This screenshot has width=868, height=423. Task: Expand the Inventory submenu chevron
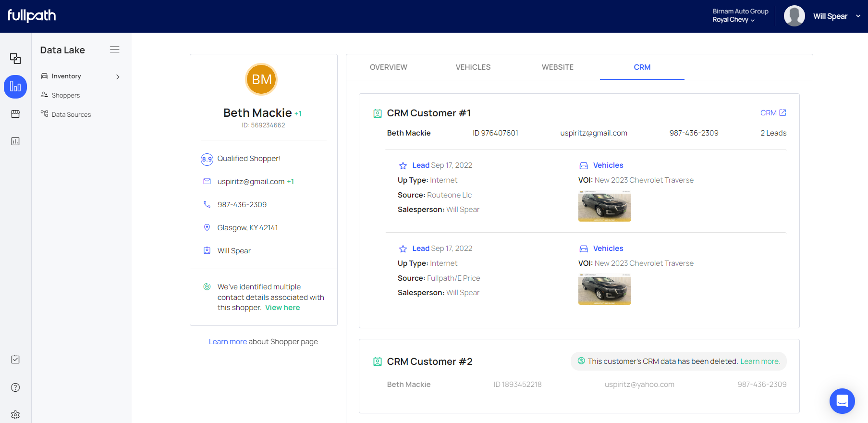[x=118, y=77]
